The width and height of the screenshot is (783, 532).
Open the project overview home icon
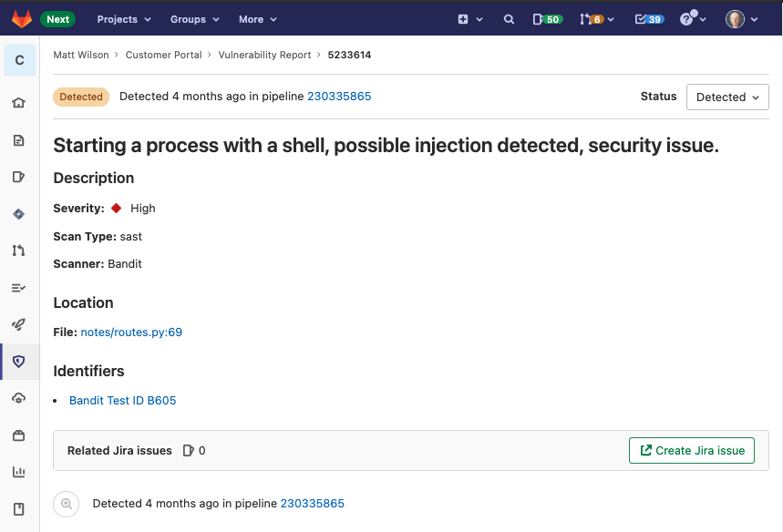(x=19, y=103)
